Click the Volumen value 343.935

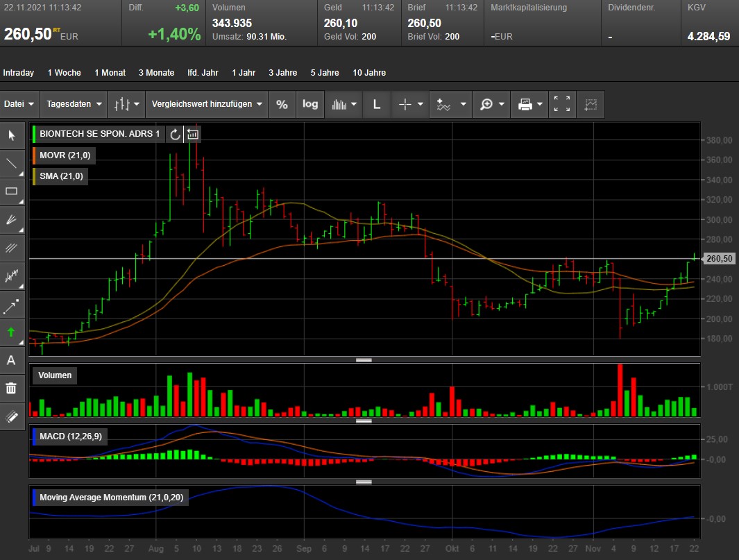[232, 23]
